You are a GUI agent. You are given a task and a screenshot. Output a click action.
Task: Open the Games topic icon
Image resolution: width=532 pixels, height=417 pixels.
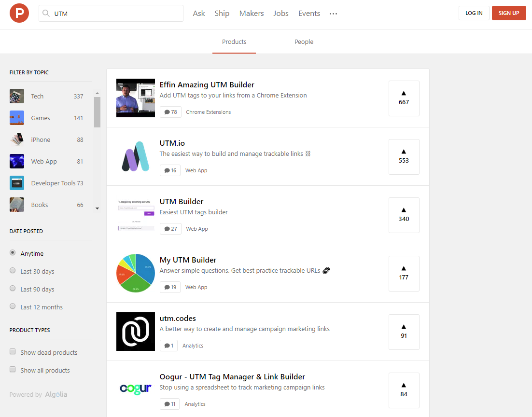click(16, 118)
